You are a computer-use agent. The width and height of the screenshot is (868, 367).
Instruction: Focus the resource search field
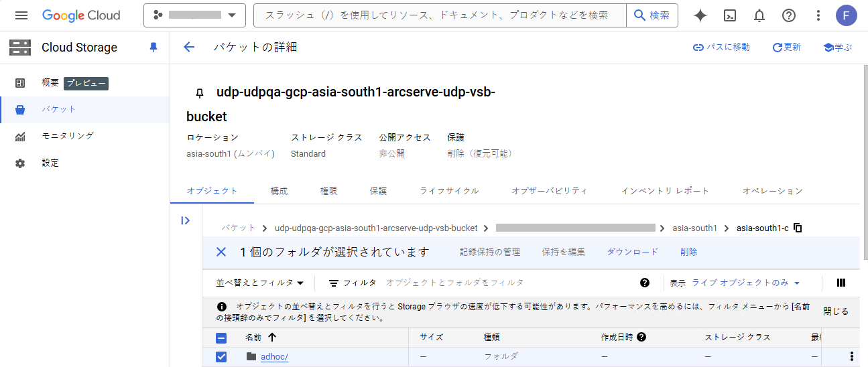[x=440, y=15]
